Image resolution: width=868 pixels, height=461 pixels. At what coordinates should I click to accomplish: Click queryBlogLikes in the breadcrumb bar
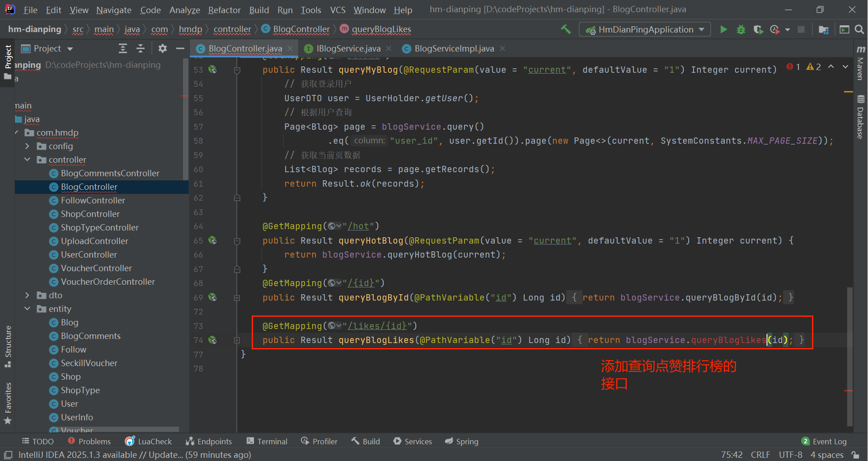pyautogui.click(x=381, y=29)
